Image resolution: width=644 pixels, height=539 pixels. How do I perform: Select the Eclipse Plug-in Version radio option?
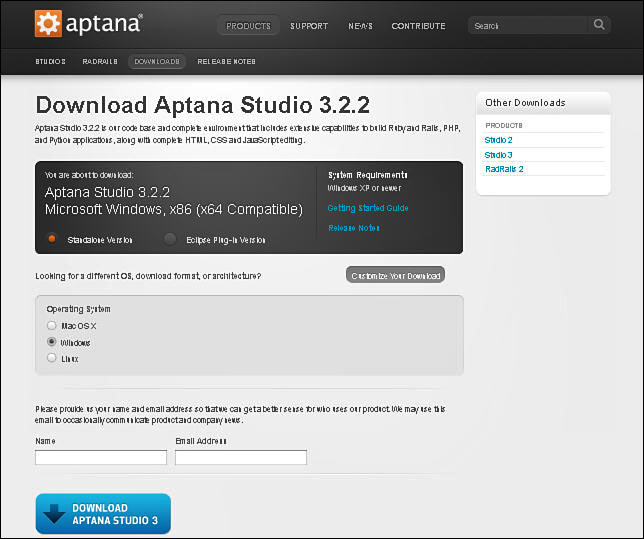(x=170, y=239)
